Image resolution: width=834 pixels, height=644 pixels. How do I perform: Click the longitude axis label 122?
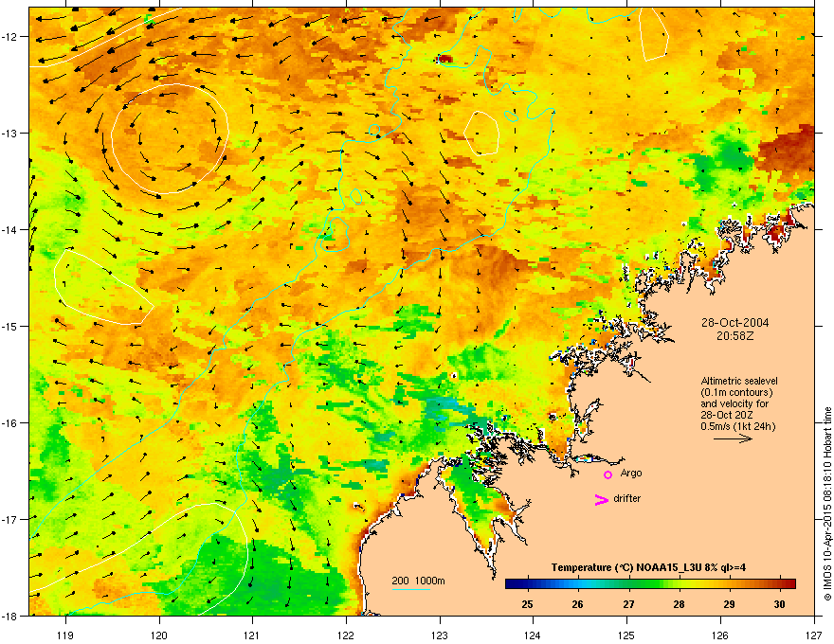pyautogui.click(x=346, y=635)
